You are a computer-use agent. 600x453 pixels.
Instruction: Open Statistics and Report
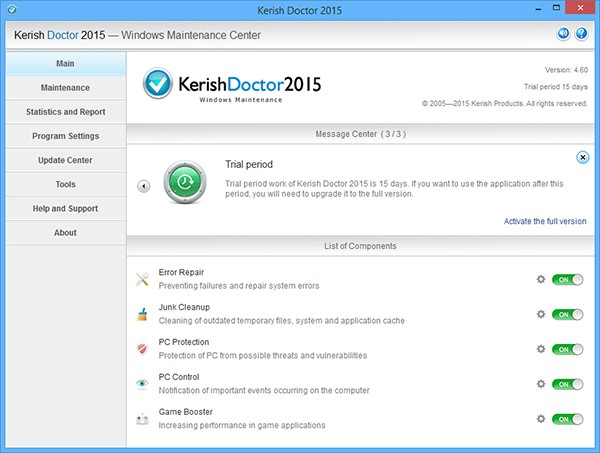point(65,112)
